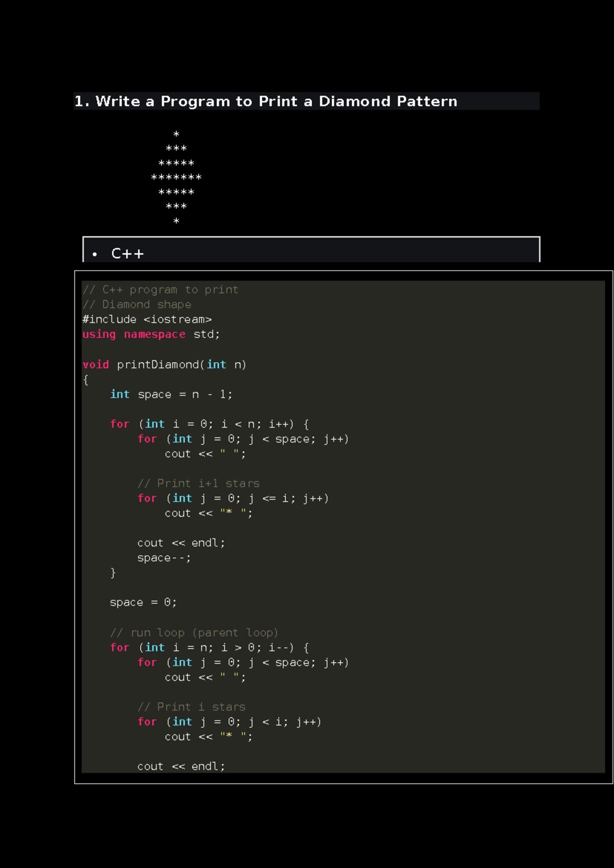Screen dimensions: 614x868
Task: Click the 'for (int i = n; i > 0; i--)' loop
Action: tap(209, 647)
